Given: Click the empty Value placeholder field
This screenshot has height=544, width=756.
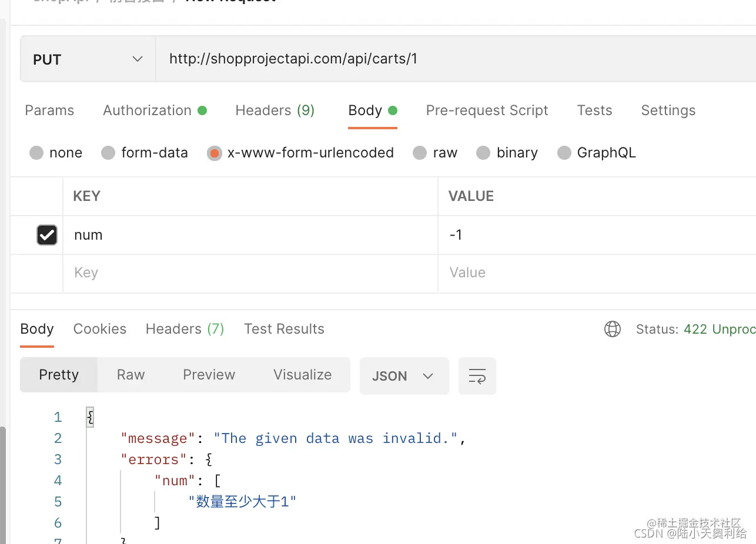Looking at the screenshot, I should [x=597, y=273].
